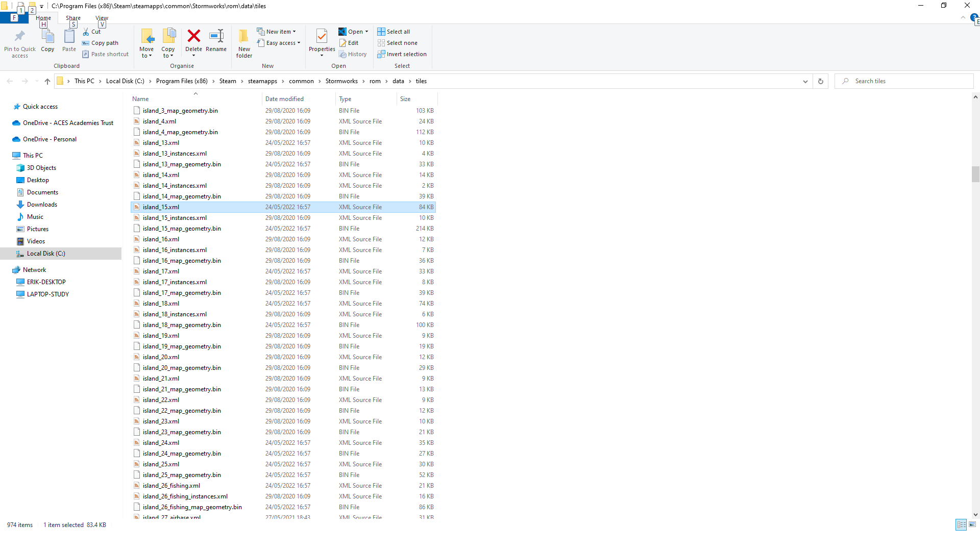The width and height of the screenshot is (980, 551).
Task: Open the View ribbon tab
Action: coord(102,18)
